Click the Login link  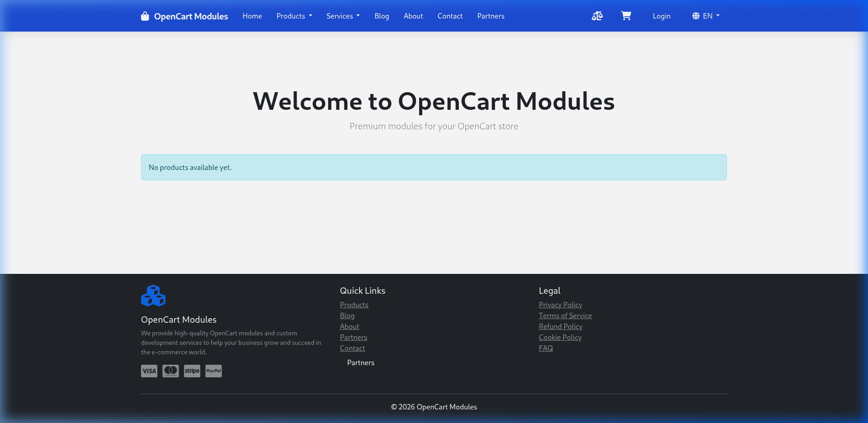pyautogui.click(x=662, y=16)
